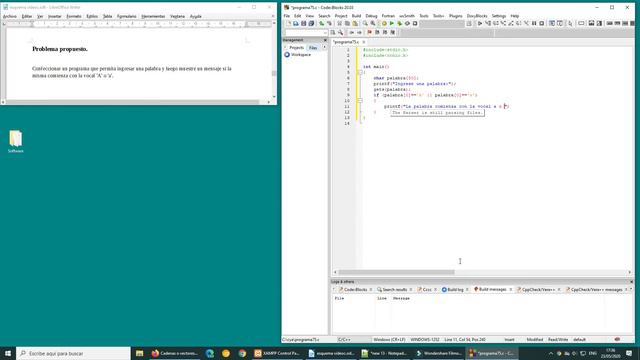Click the Redo icon in Code::Blocks toolbar
Viewport: 640px width, 360px height.
tap(329, 24)
